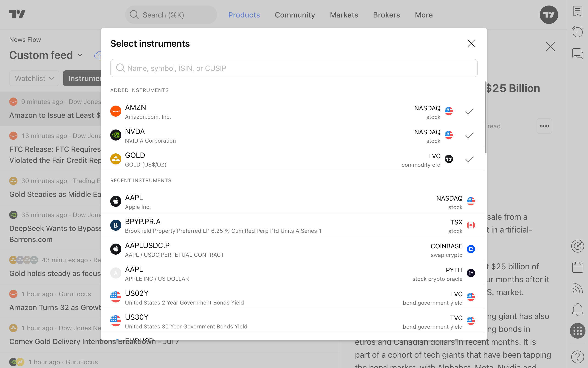The width and height of the screenshot is (588, 368).
Task: Open the Markets menu
Action: (344, 15)
